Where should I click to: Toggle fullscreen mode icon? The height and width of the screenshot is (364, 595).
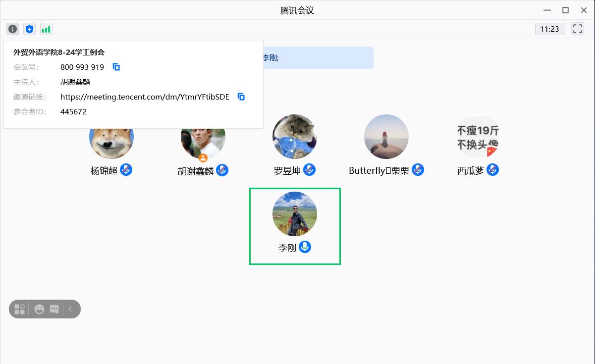[578, 29]
